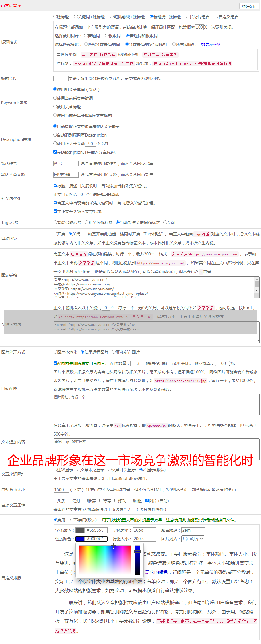Enable 自动内链 with 开启
This screenshot has height=644, width=261.
(x=55, y=234)
